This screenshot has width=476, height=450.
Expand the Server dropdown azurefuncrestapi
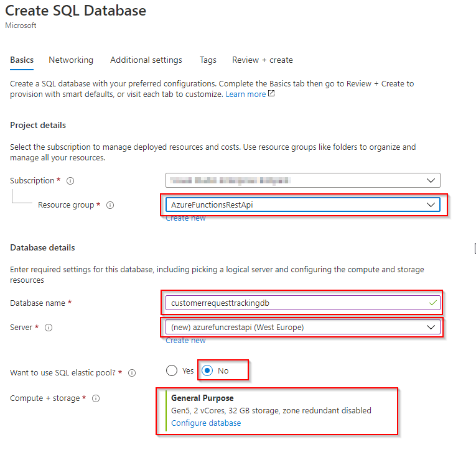(x=302, y=327)
